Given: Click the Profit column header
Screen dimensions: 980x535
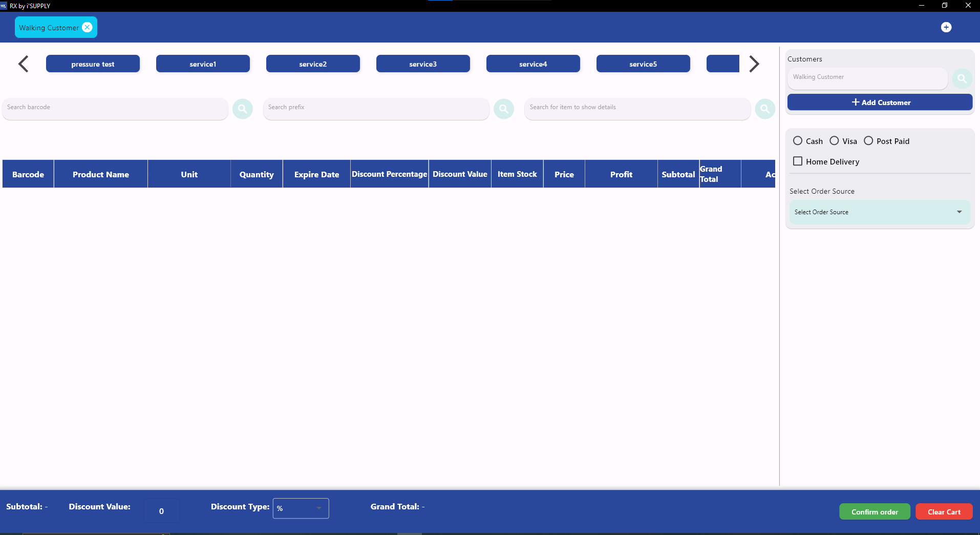Looking at the screenshot, I should tap(621, 174).
